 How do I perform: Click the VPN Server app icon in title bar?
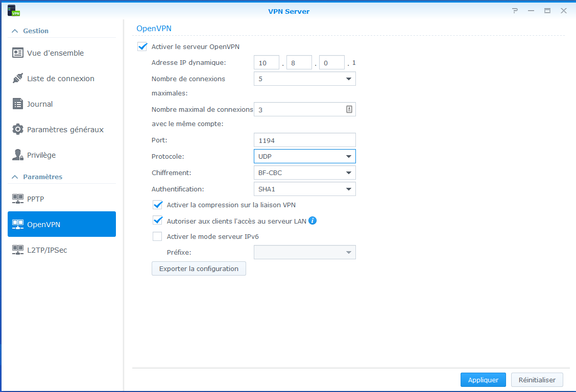coord(14,11)
